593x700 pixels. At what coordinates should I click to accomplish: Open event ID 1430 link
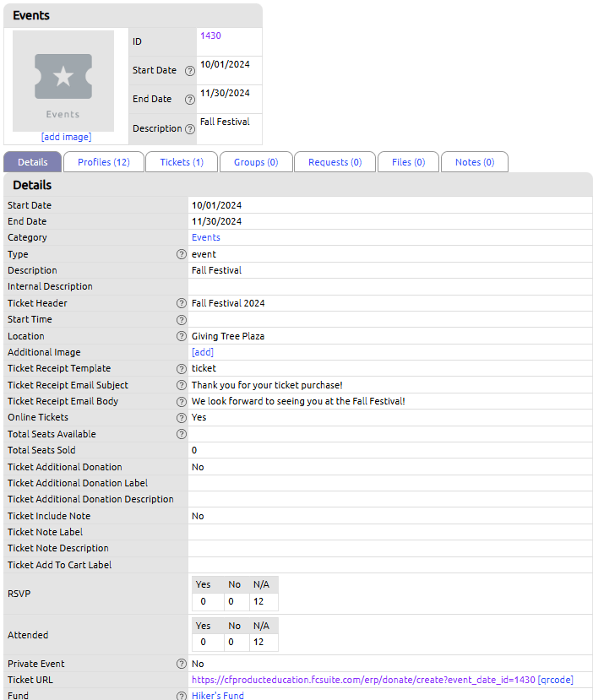[x=210, y=35]
